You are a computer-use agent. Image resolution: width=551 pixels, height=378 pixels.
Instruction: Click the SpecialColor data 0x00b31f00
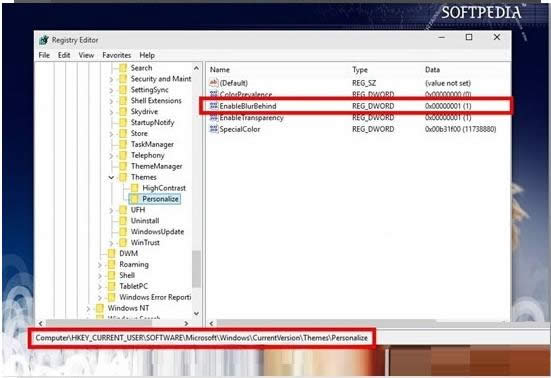pos(461,129)
